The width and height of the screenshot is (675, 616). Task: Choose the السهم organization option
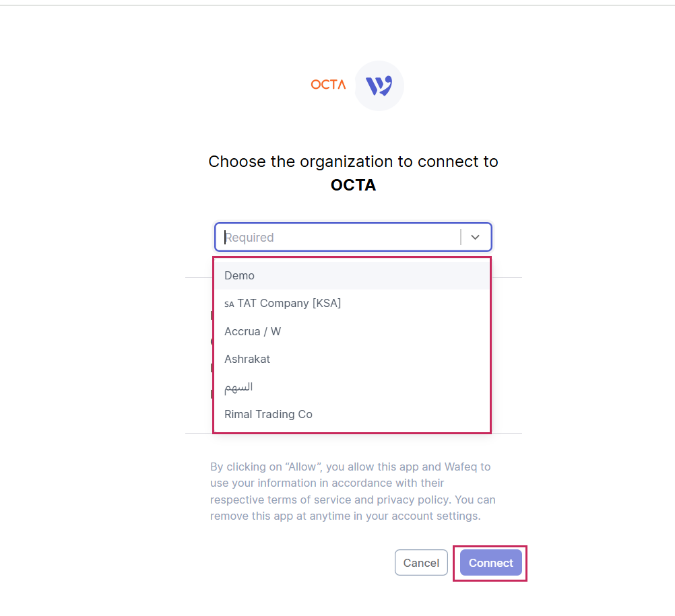238,387
